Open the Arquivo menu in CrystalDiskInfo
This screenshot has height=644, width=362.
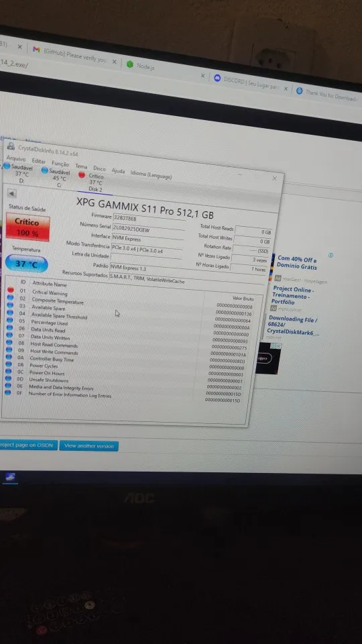click(x=16, y=158)
